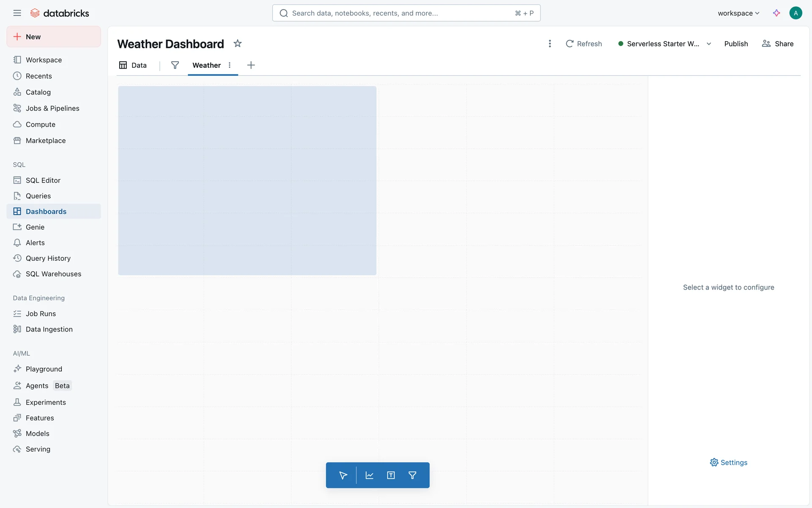Click the Publish button
This screenshot has width=812, height=508.
(x=736, y=44)
